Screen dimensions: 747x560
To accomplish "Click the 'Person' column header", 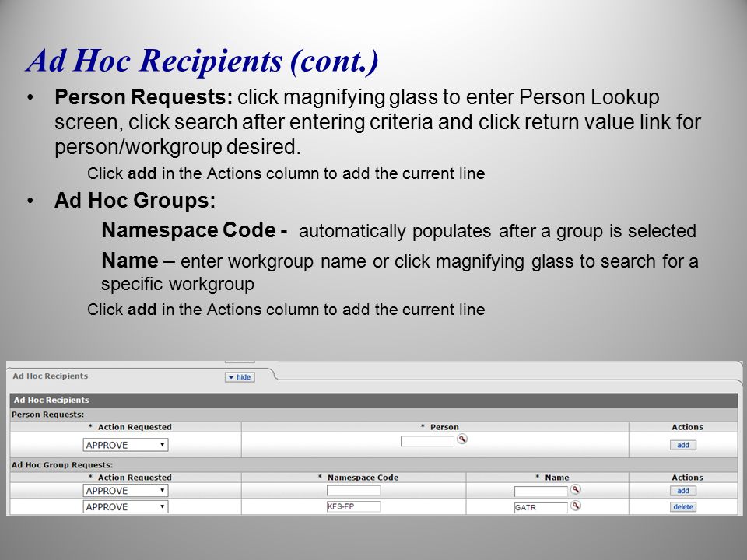I will click(x=444, y=427).
